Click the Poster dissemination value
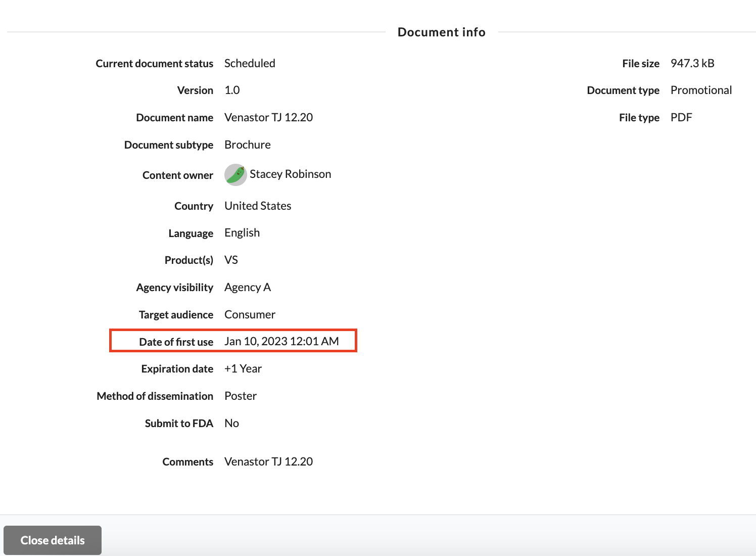Screen dimensions: 756x556 pyautogui.click(x=241, y=396)
